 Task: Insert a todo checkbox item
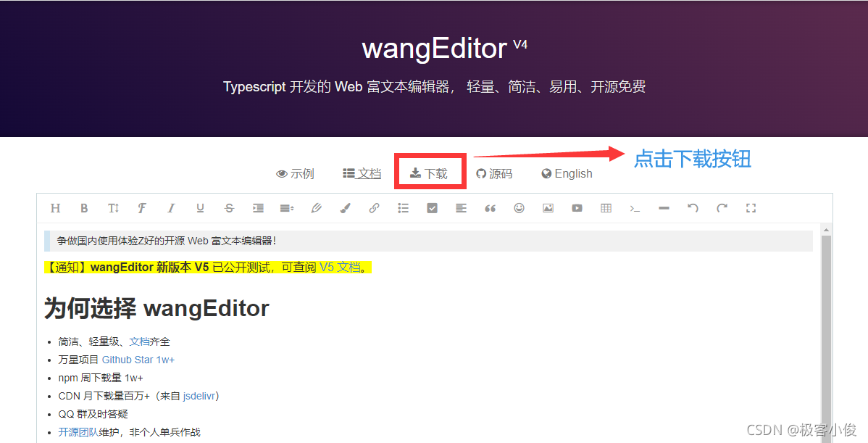tap(433, 208)
